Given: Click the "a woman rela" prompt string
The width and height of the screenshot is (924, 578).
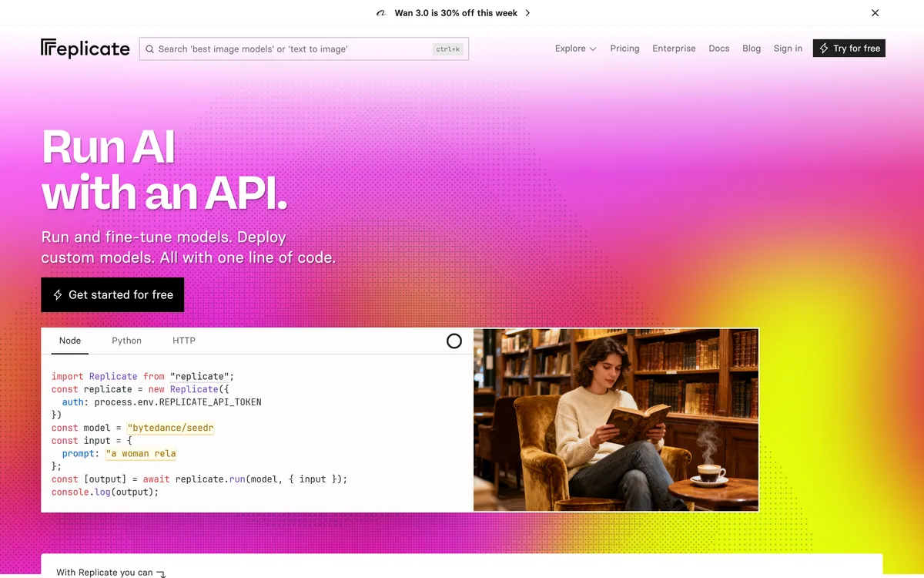Looking at the screenshot, I should click(141, 453).
